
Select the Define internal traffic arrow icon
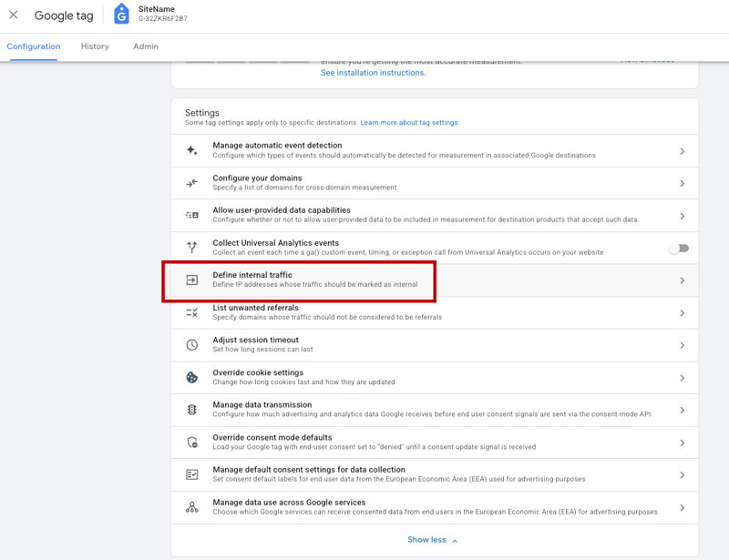193,280
